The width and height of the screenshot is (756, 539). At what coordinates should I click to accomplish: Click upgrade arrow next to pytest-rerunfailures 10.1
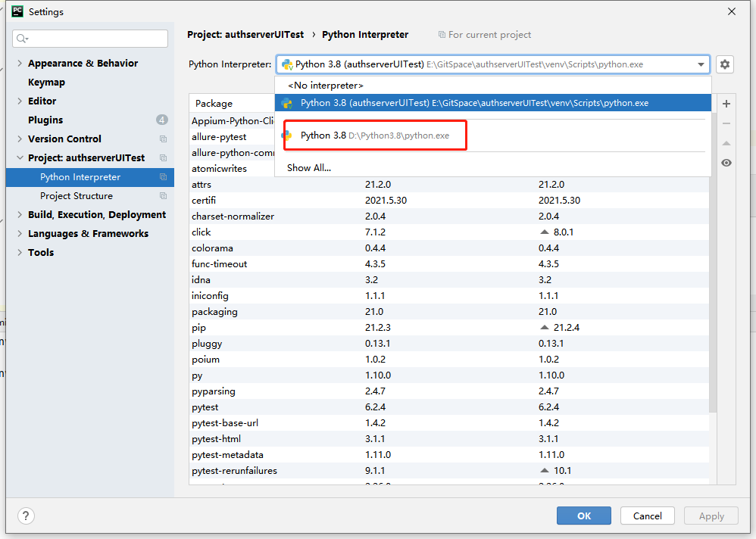coord(545,470)
